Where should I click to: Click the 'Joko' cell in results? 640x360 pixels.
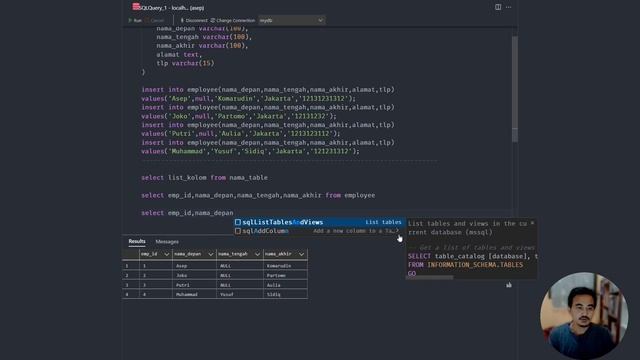(194, 275)
